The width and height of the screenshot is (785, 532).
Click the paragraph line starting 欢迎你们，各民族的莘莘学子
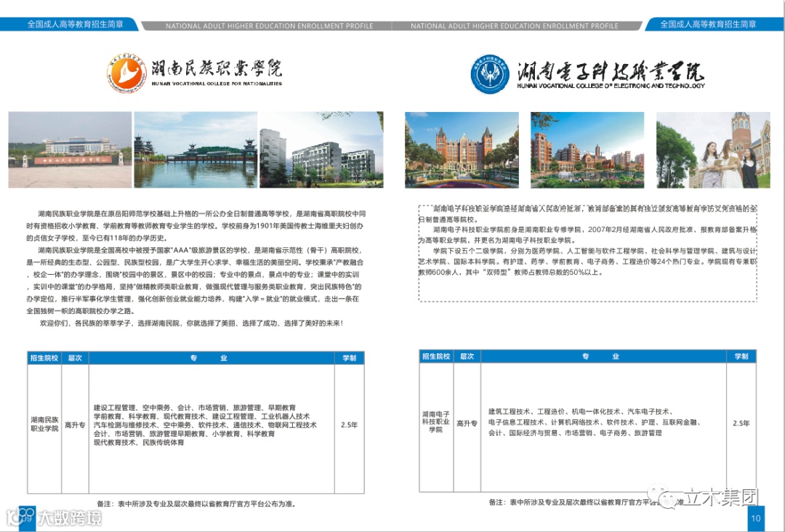(x=192, y=323)
